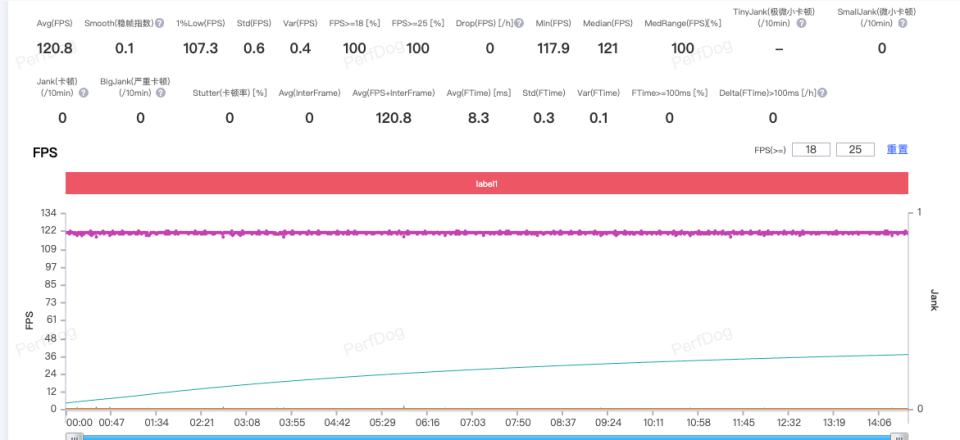Click the 05:29 time axis tick
The height and width of the screenshot is (440, 960).
point(382,423)
